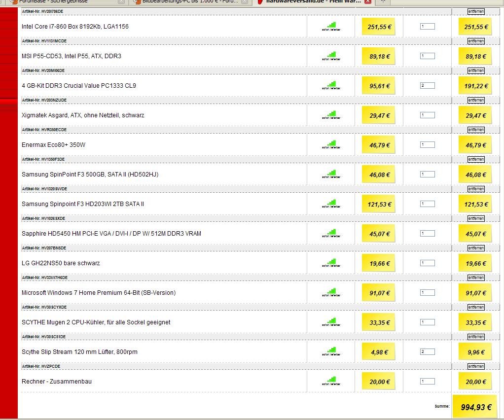Edit quantity field for Windows 7 Home Premium
This screenshot has width=504, height=420.
tap(428, 292)
